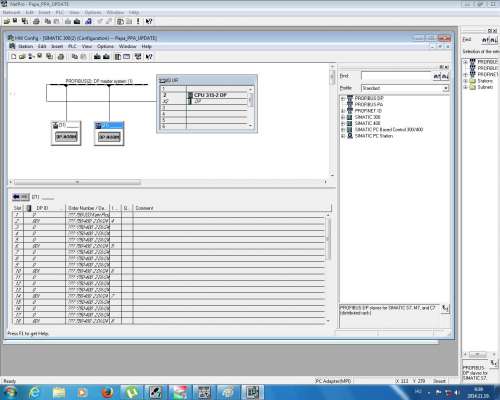Select the left DP slave station on PROFIBUS line

66,133
